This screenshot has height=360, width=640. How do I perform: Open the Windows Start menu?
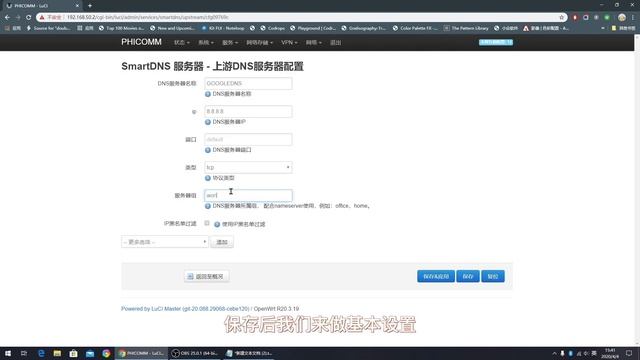[8, 353]
